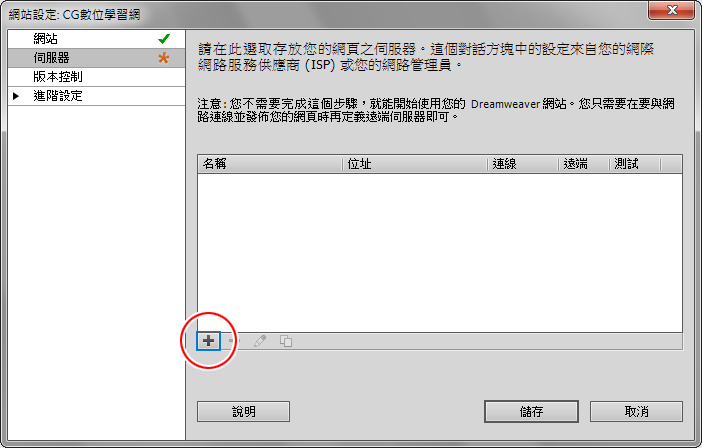Click the minus icon to delete server

point(234,341)
